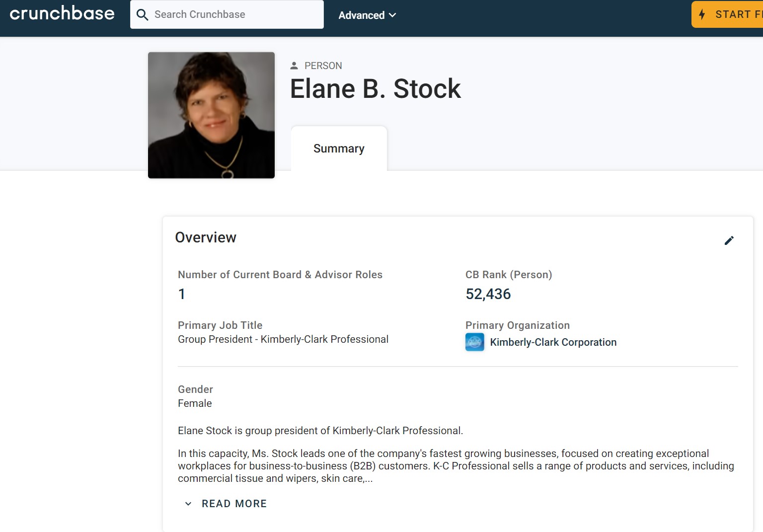Open the Advanced dropdown menu

point(367,15)
